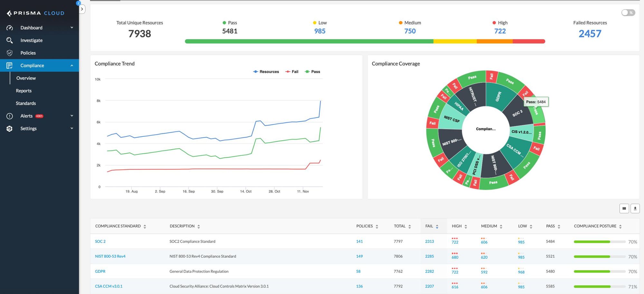This screenshot has width=644, height=294.
Task: Sort by Low column arrows
Action: (531, 227)
